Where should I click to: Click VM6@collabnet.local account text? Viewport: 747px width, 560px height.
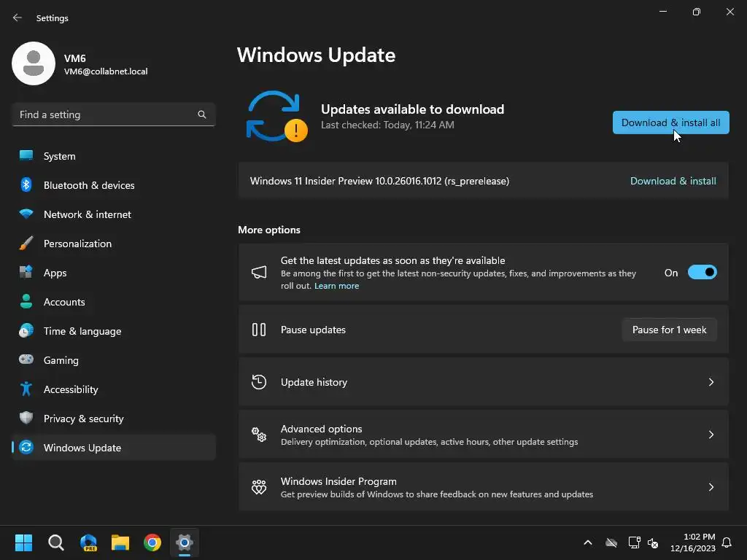pyautogui.click(x=106, y=71)
